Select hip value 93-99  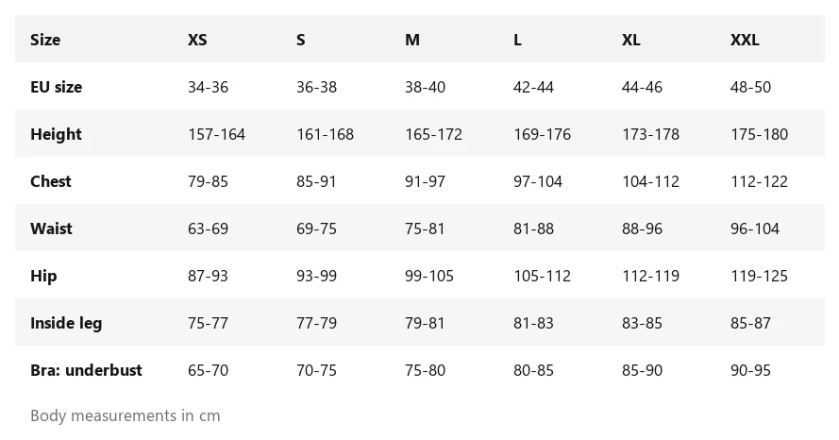tap(316, 276)
